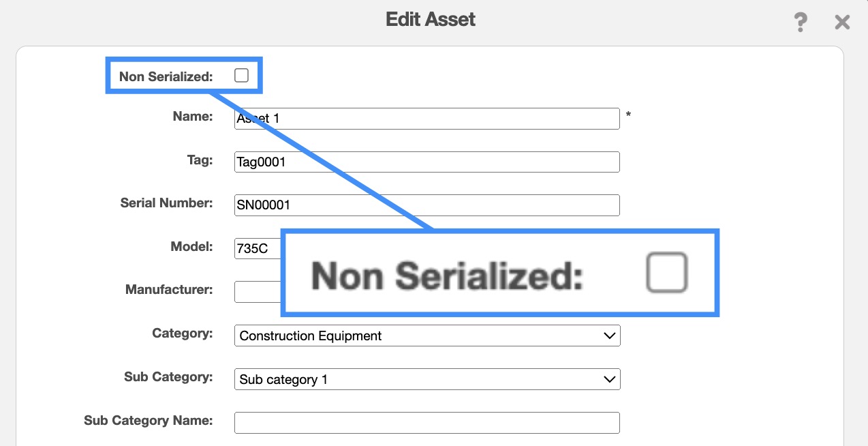Click the 'Tag:' field label
The width and height of the screenshot is (868, 446).
click(199, 160)
